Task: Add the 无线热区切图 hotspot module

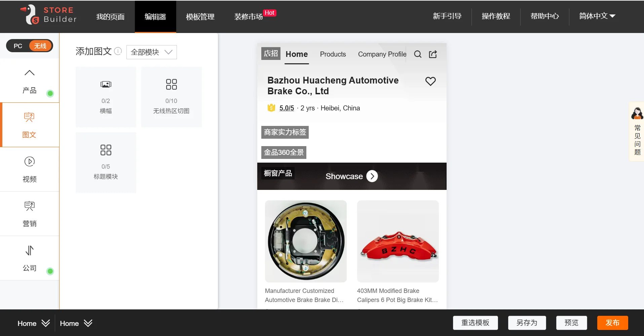Action: click(171, 97)
